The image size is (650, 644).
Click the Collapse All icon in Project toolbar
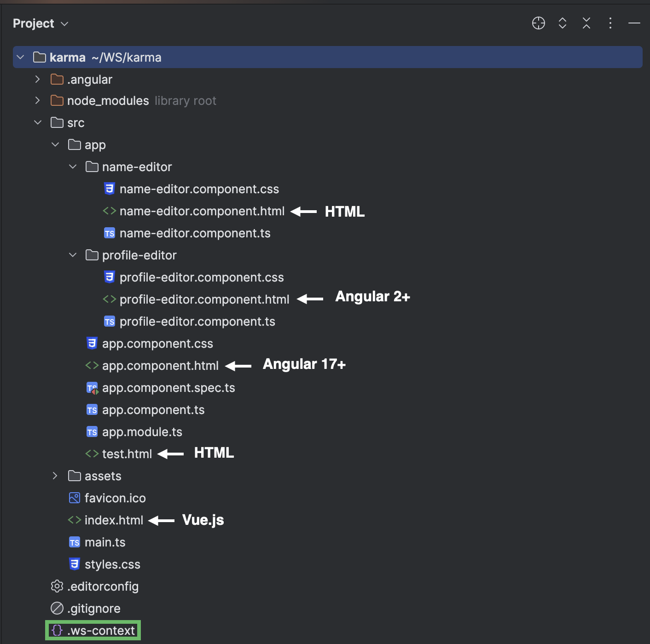[586, 23]
